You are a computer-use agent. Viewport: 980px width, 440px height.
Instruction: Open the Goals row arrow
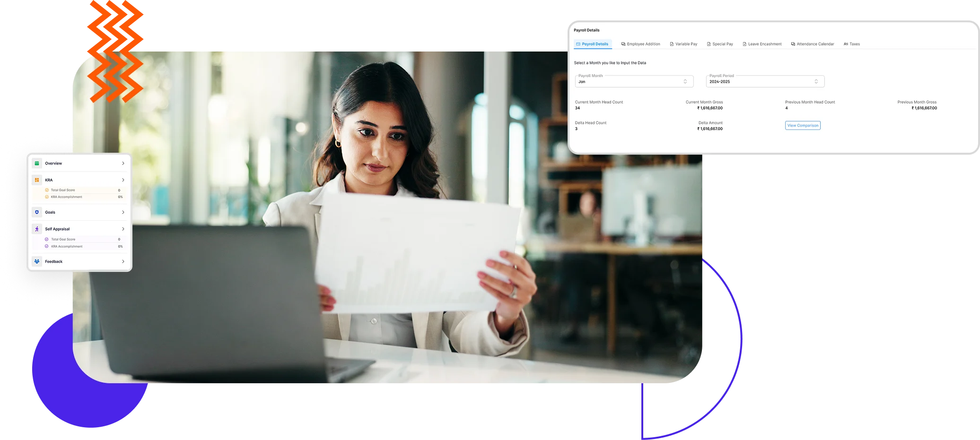[x=123, y=212]
